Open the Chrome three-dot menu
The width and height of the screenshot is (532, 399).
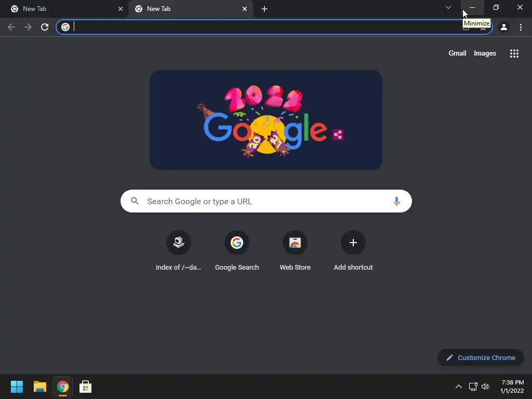521,27
